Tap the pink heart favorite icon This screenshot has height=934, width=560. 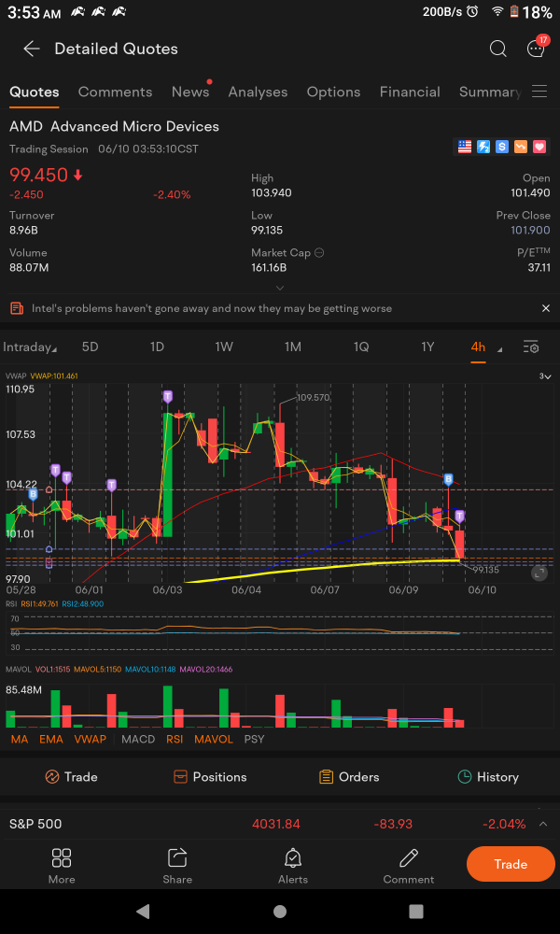[x=539, y=147]
